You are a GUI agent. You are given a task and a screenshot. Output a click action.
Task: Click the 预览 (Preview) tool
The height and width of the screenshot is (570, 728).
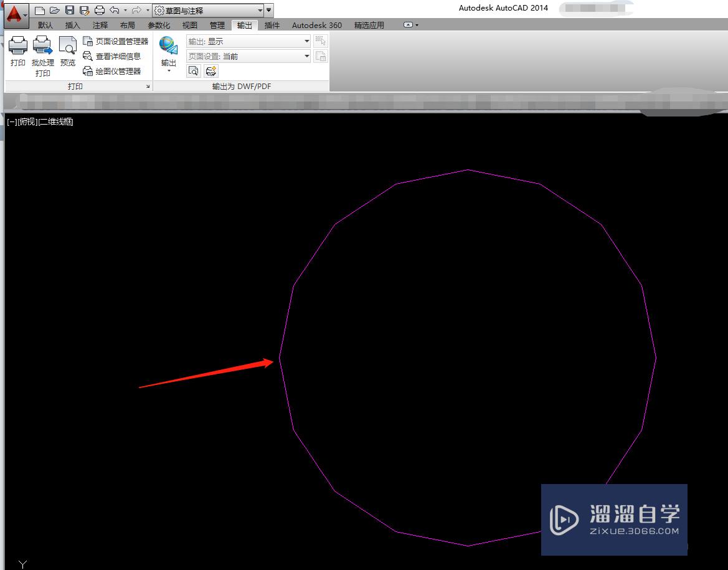[x=67, y=50]
